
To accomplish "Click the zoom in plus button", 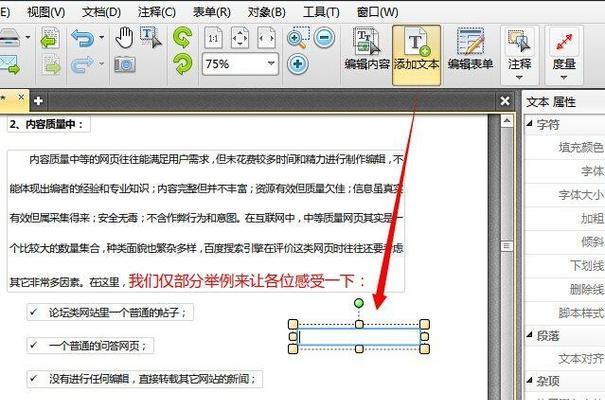I will [297, 64].
